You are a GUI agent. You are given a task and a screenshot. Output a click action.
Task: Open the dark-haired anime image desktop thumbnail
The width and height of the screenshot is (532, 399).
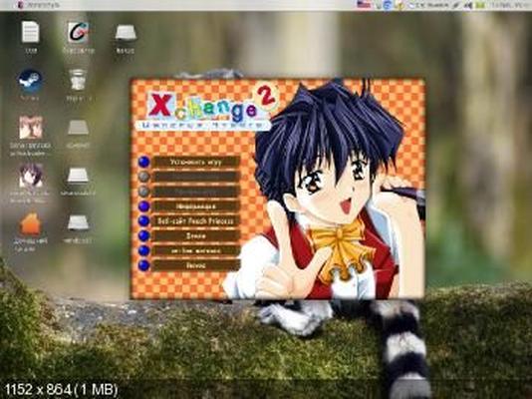click(31, 176)
